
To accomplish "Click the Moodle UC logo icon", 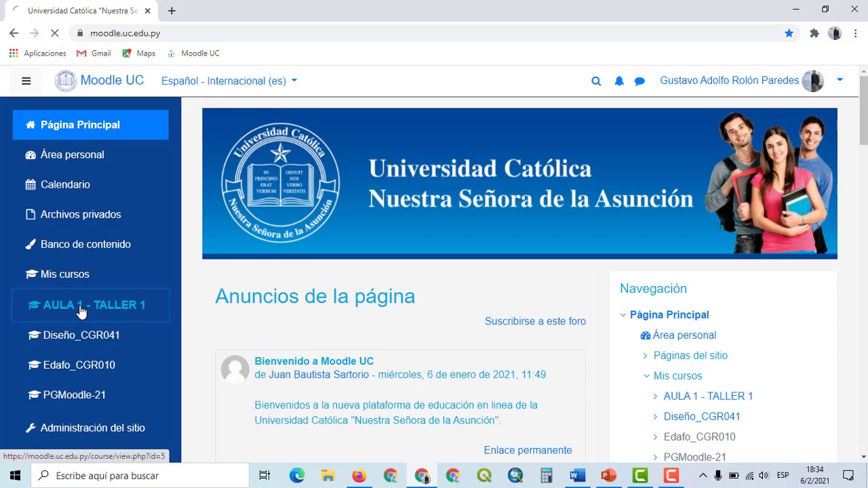I will point(66,81).
